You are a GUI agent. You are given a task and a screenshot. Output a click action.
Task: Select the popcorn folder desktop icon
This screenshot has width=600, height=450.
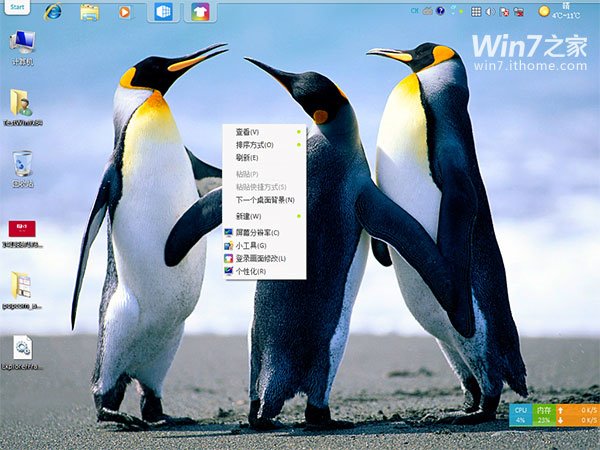(x=22, y=290)
